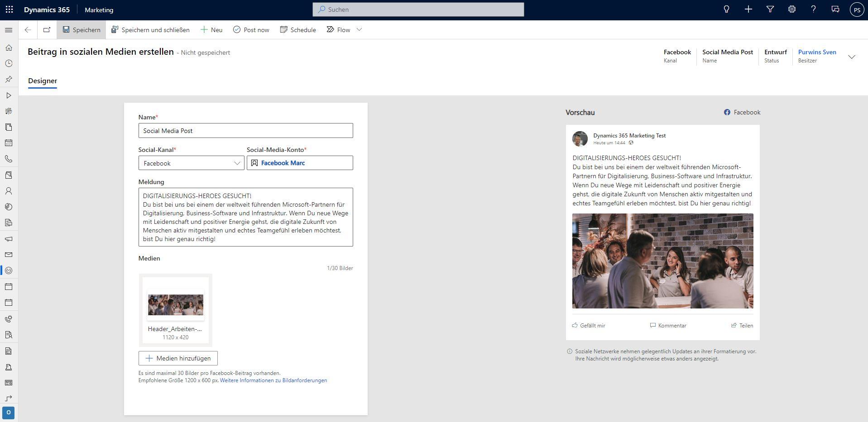Viewport: 868px width, 422px height.
Task: Click Teilen in preview
Action: click(x=742, y=326)
